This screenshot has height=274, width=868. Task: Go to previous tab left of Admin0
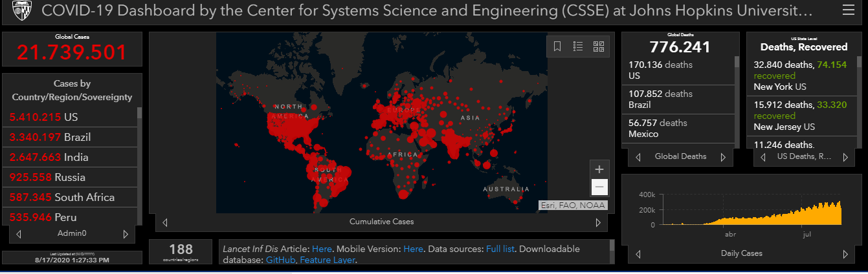(x=18, y=233)
